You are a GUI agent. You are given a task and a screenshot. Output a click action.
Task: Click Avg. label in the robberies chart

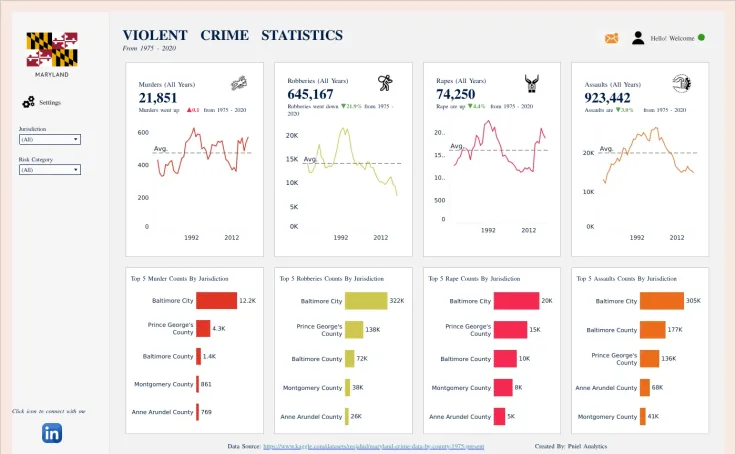(310, 159)
